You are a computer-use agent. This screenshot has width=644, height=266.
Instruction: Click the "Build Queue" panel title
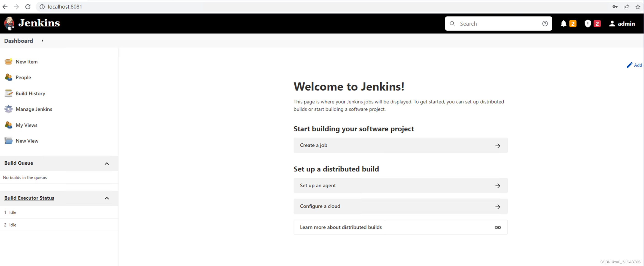(19, 163)
